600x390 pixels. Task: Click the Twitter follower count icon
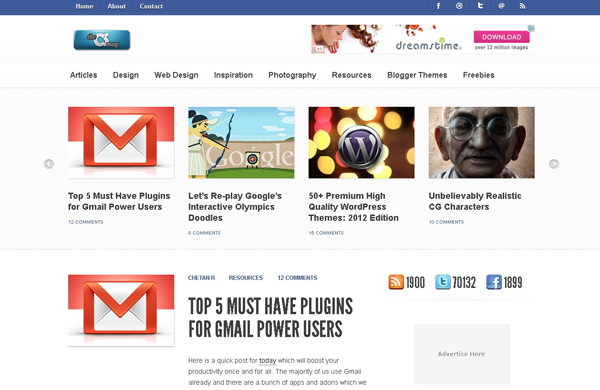click(443, 282)
